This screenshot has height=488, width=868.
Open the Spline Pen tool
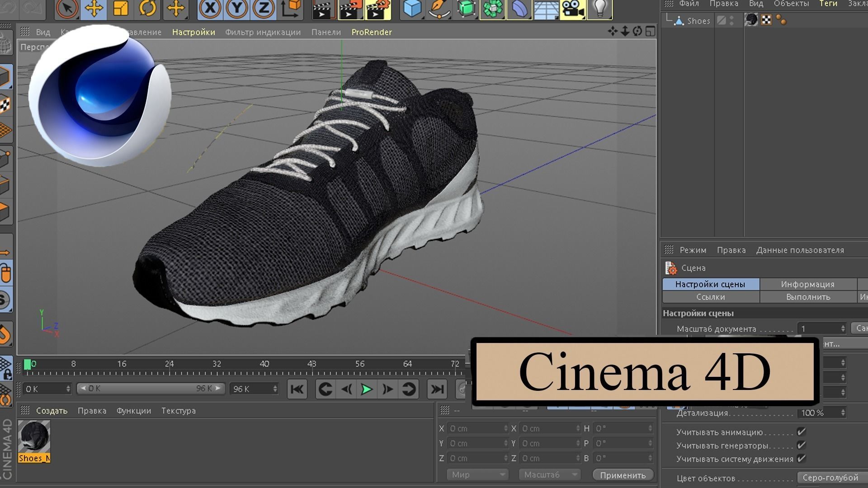439,9
